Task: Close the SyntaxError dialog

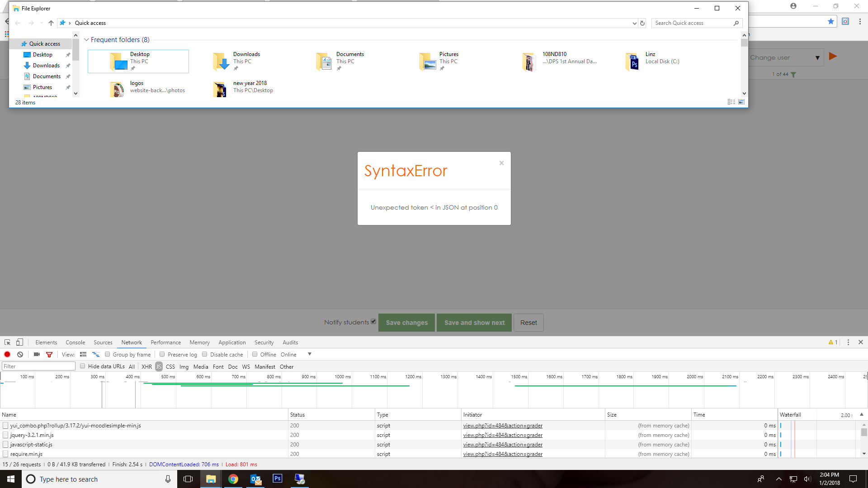Action: pos(501,163)
